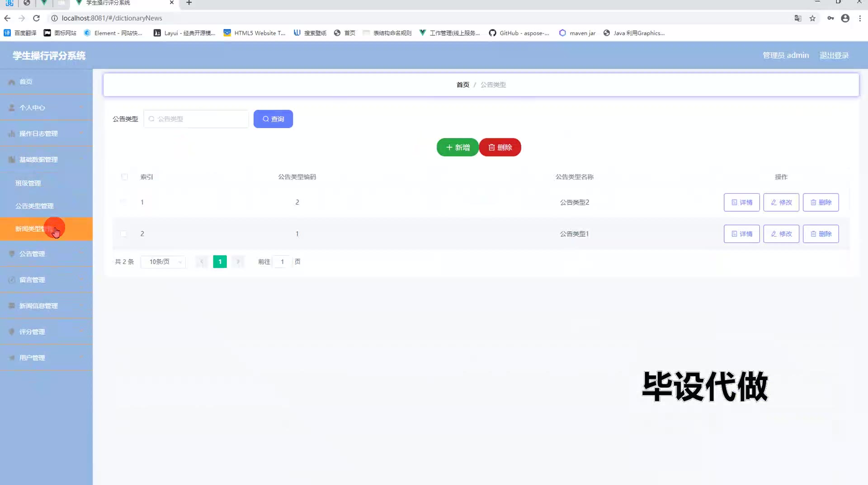Screen dimensions: 868x485
Task: Open the Chrome profile account icon
Action: pos(845,18)
